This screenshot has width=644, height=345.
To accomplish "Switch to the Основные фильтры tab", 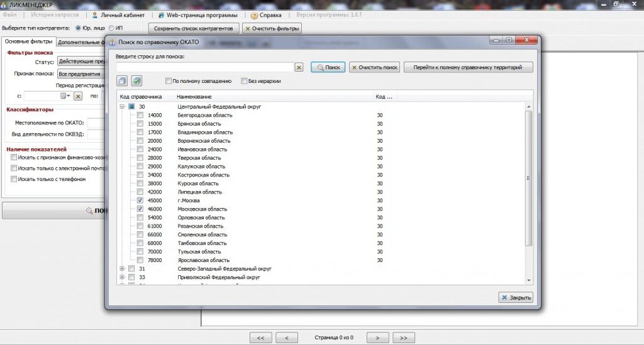I will (x=28, y=41).
